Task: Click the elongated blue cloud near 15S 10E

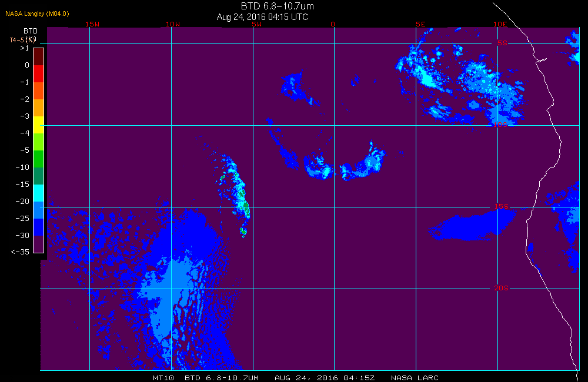Action: (473, 225)
